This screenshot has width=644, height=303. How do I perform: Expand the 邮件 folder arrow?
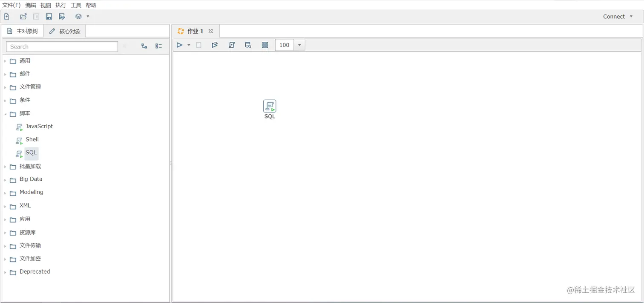pos(5,74)
